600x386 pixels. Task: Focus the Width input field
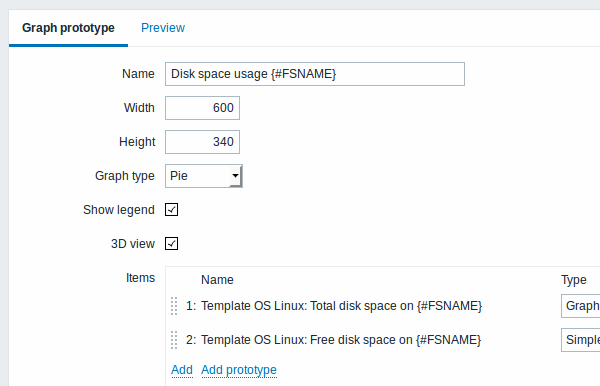point(202,108)
